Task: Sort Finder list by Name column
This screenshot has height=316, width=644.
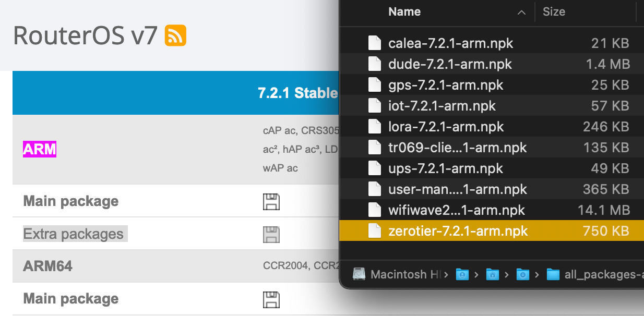Action: point(405,11)
